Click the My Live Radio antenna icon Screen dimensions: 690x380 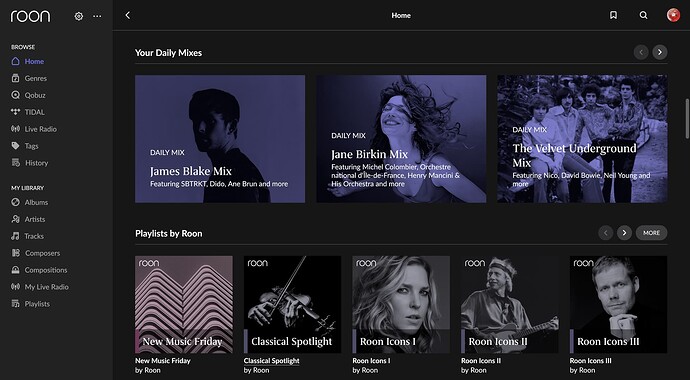(x=15, y=287)
